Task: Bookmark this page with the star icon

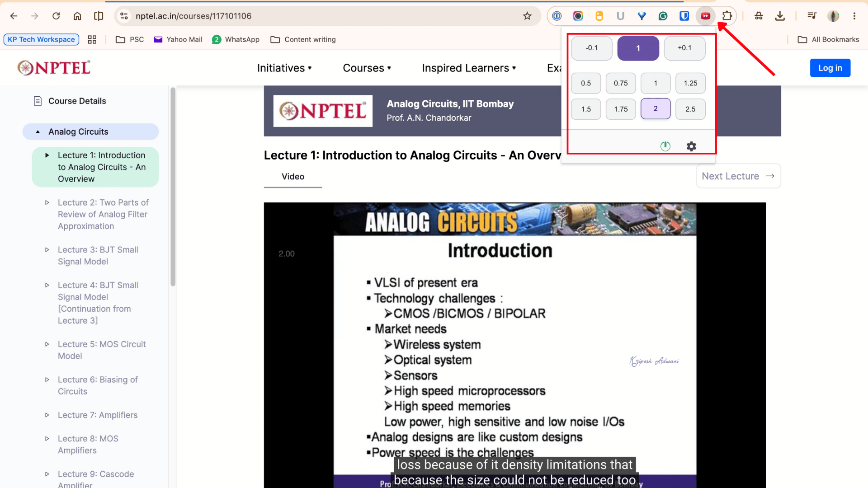Action: click(527, 16)
